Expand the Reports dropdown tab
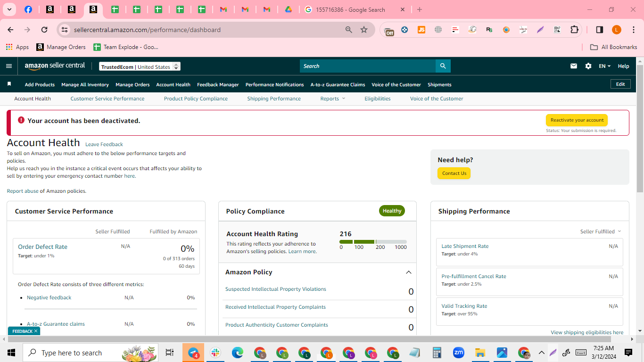644x362 pixels. click(x=333, y=99)
